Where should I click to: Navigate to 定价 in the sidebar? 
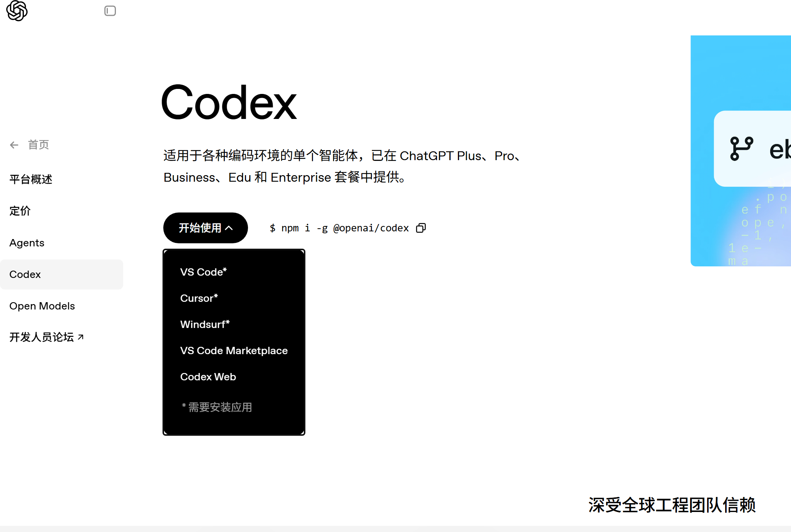coord(20,211)
